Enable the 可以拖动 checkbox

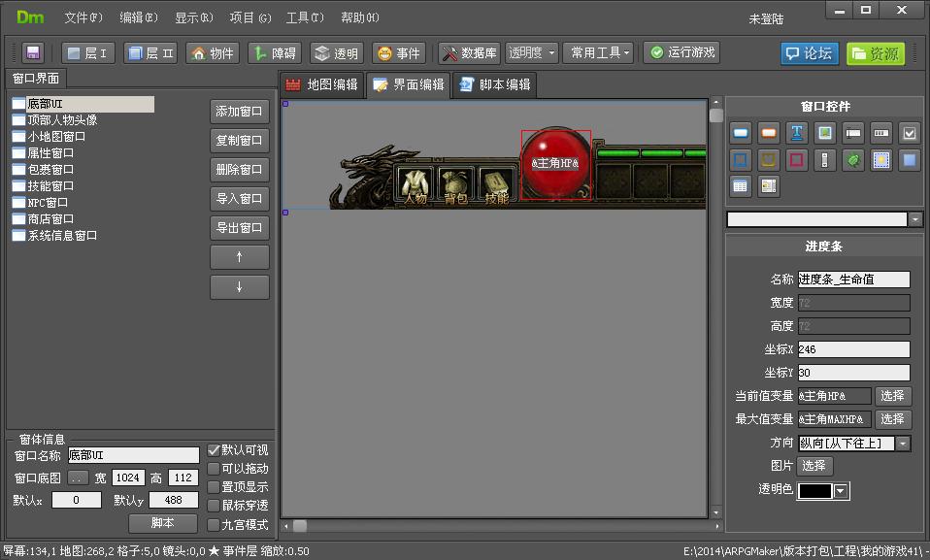click(x=215, y=469)
